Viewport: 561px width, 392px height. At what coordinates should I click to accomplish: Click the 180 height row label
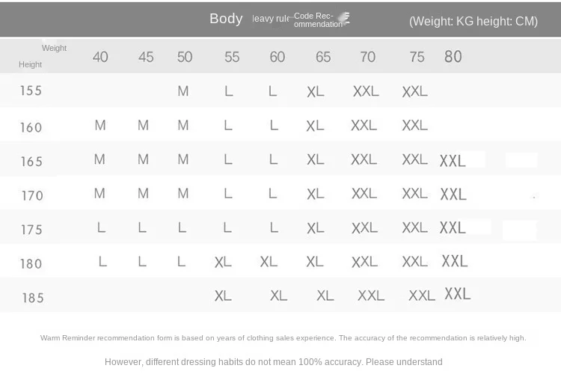coord(32,263)
